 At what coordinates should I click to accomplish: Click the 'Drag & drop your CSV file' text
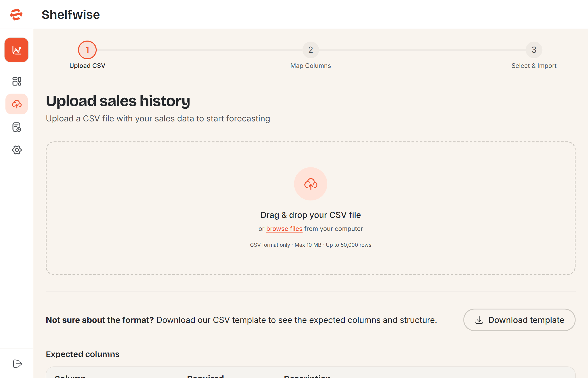311,215
